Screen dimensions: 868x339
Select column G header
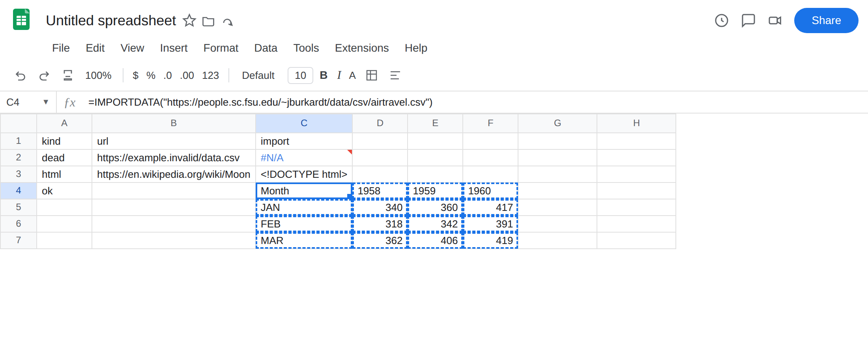557,123
